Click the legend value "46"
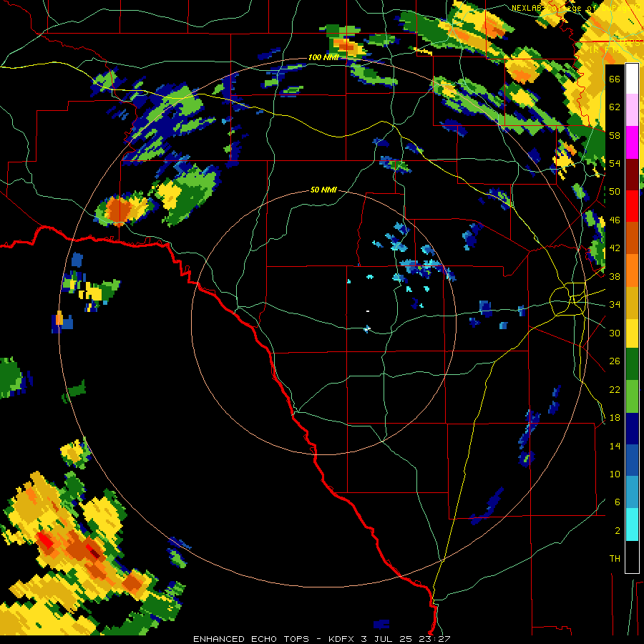The width and height of the screenshot is (644, 644). pyautogui.click(x=615, y=220)
